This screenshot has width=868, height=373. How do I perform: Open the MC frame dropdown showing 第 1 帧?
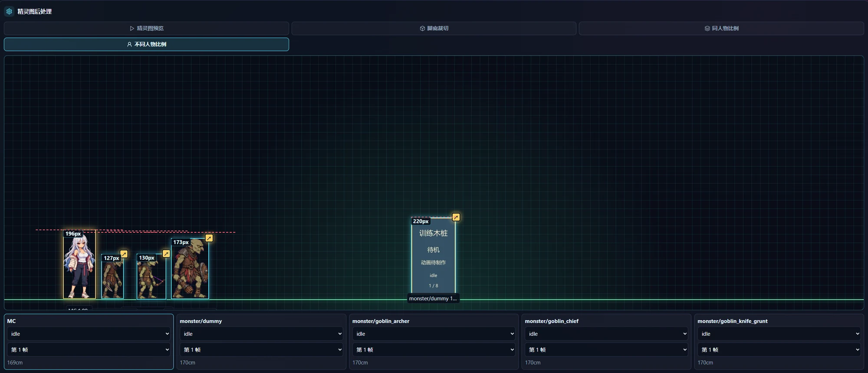pos(89,350)
